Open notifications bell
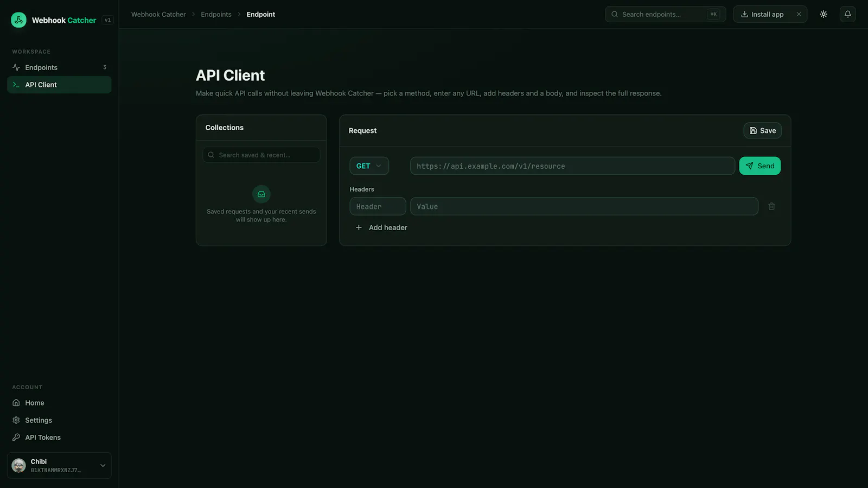868x488 pixels. click(x=847, y=14)
